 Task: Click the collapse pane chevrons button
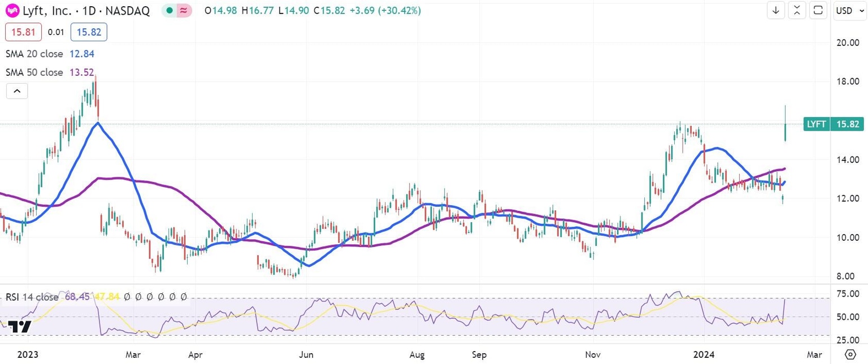coord(797,10)
